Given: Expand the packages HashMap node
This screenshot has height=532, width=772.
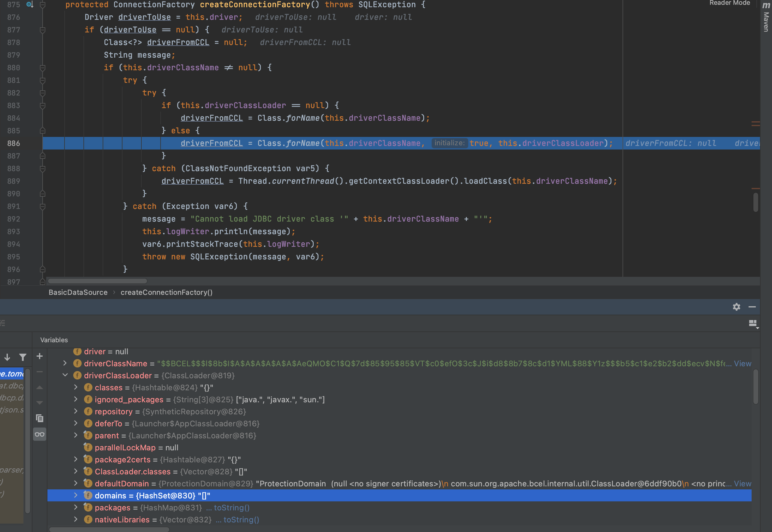Looking at the screenshot, I should (76, 507).
